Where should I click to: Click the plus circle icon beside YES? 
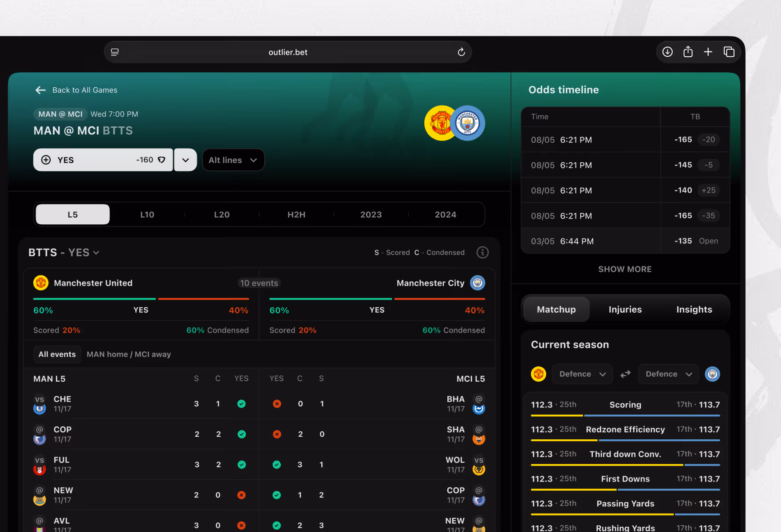46,160
